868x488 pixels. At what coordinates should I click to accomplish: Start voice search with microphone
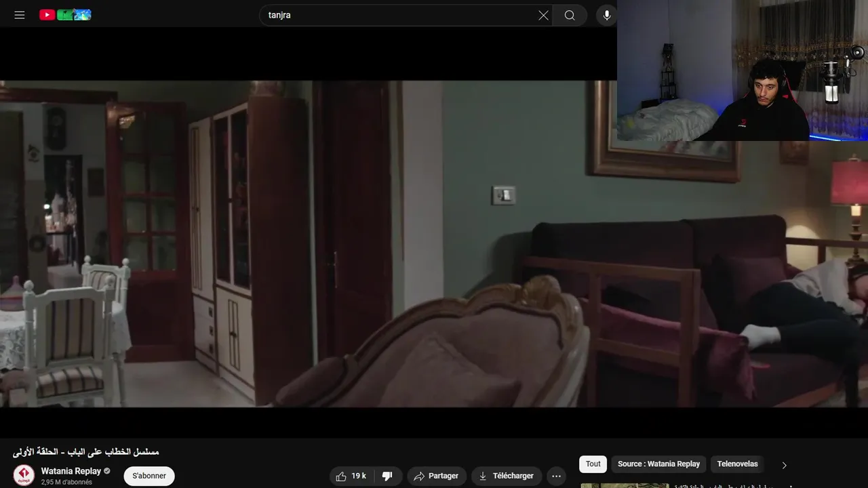pyautogui.click(x=606, y=15)
